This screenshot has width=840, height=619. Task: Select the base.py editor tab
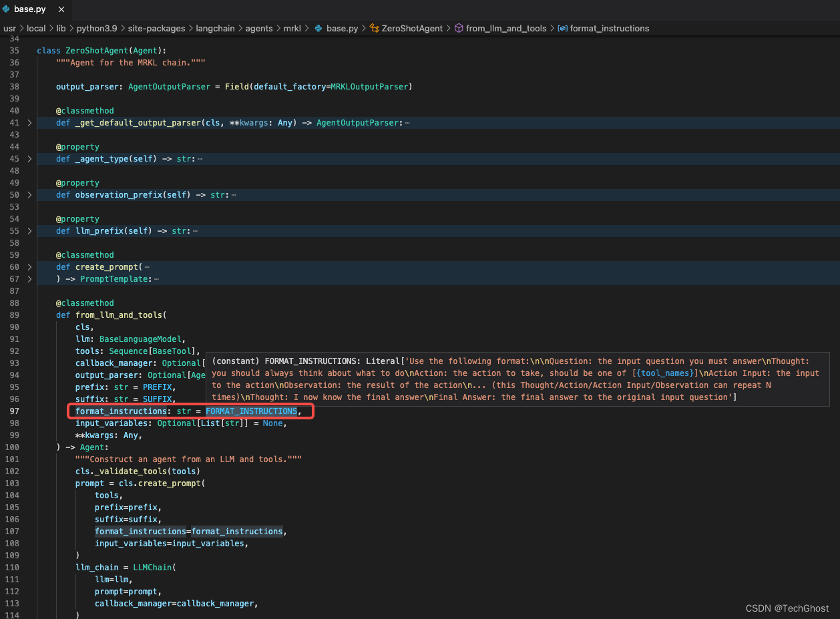pyautogui.click(x=35, y=9)
